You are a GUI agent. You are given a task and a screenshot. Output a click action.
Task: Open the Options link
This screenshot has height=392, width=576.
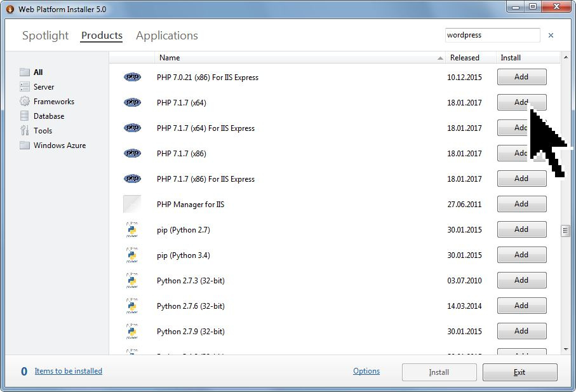[x=366, y=371]
